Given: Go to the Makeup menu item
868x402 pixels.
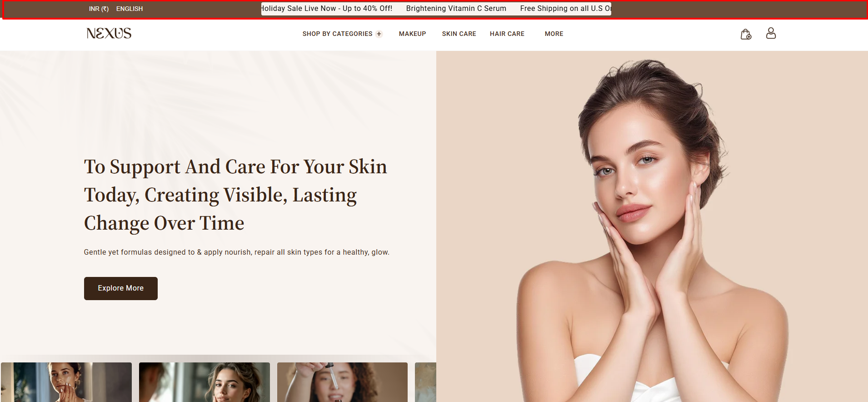Looking at the screenshot, I should coord(412,34).
